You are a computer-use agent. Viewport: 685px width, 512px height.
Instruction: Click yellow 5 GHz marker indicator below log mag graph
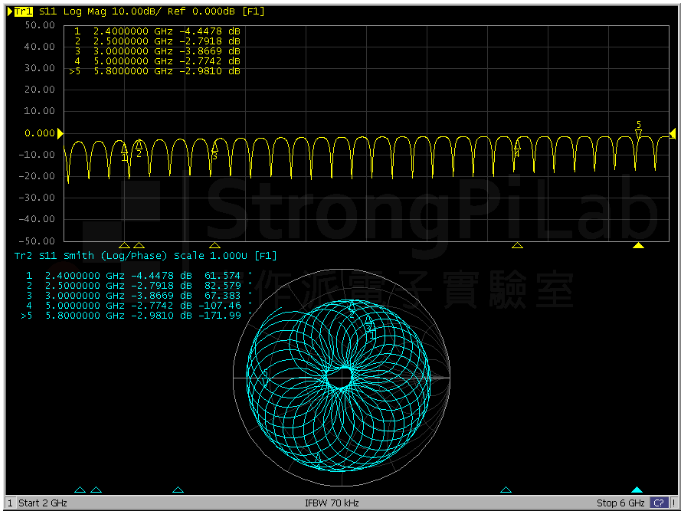[517, 245]
